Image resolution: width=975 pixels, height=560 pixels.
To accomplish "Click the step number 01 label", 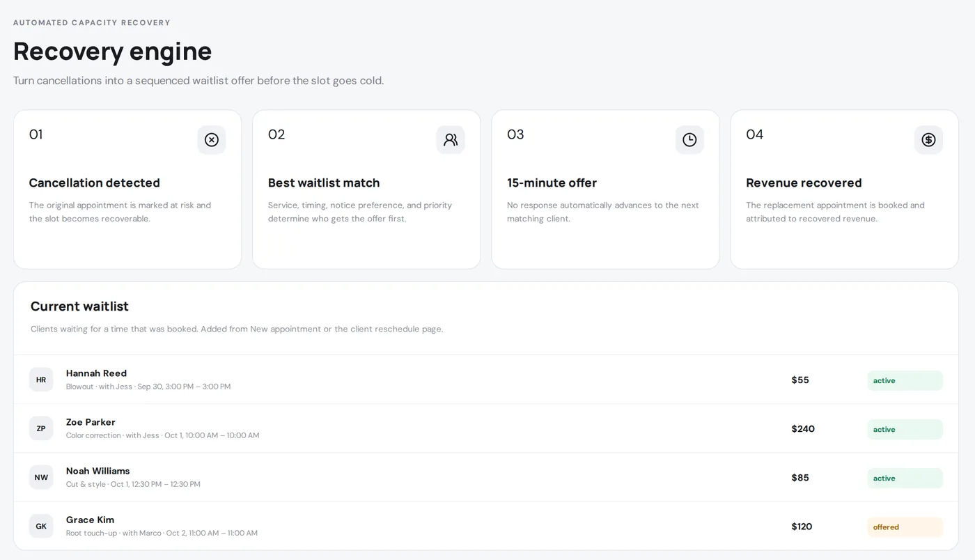I will pos(36,134).
